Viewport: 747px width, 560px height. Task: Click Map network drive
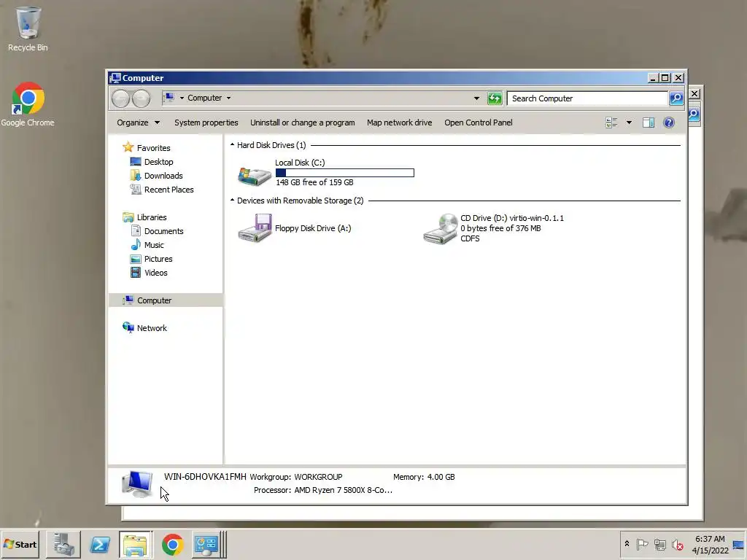(x=399, y=122)
